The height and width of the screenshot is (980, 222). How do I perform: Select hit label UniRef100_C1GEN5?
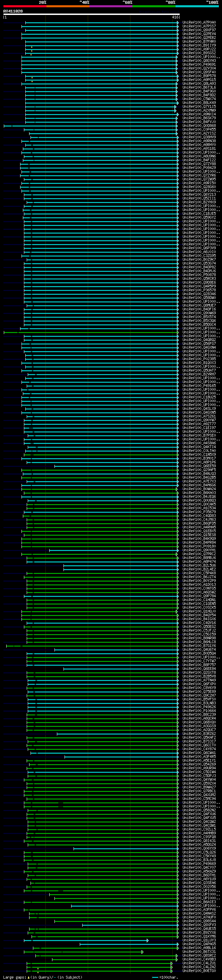pyautogui.click(x=199, y=604)
